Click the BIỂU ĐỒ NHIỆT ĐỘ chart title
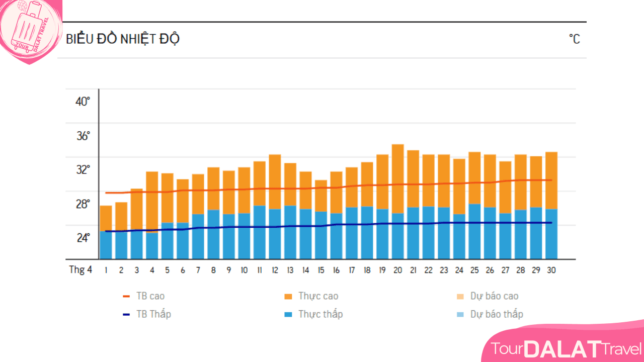The width and height of the screenshot is (644, 362). point(123,39)
